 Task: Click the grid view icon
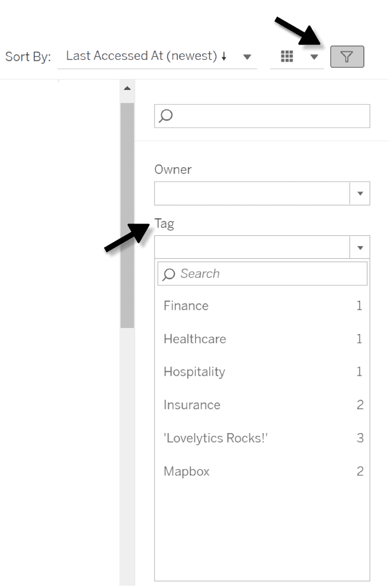coord(287,57)
